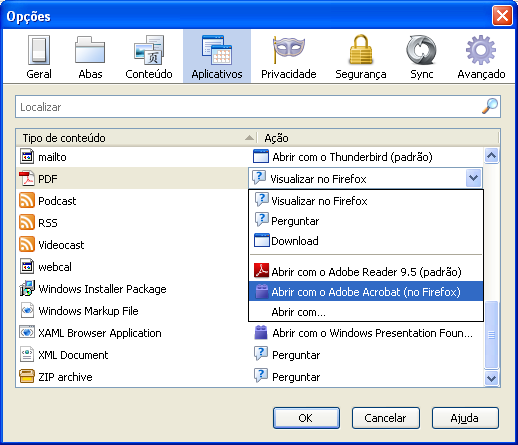Choose Visualizar no Firefox from dropdown list
The image size is (518, 445).
[x=366, y=201]
